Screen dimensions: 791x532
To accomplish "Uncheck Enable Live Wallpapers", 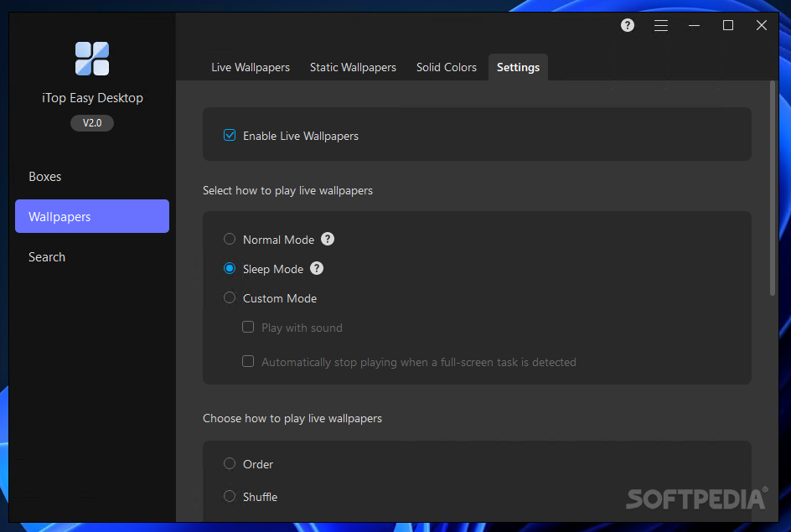I will click(230, 135).
